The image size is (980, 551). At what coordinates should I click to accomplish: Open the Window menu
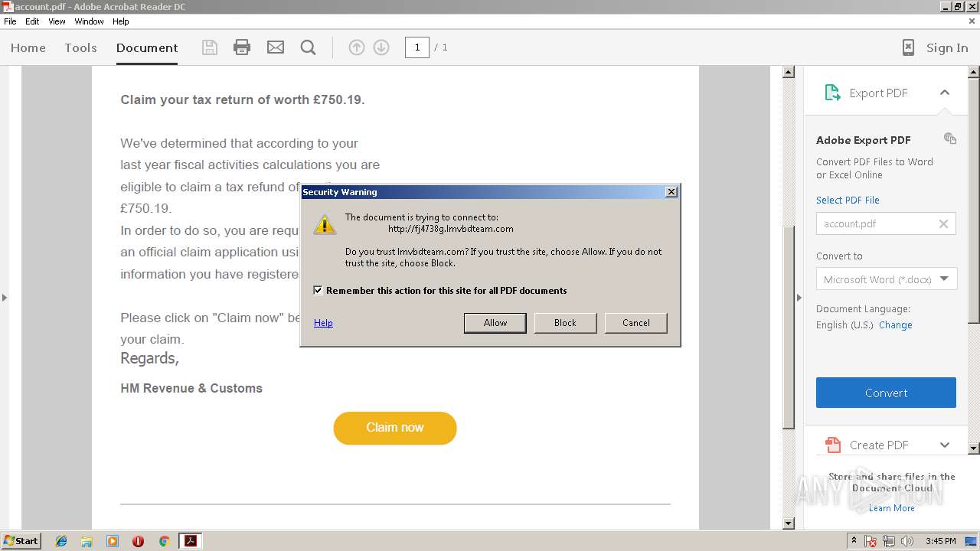[x=89, y=21]
